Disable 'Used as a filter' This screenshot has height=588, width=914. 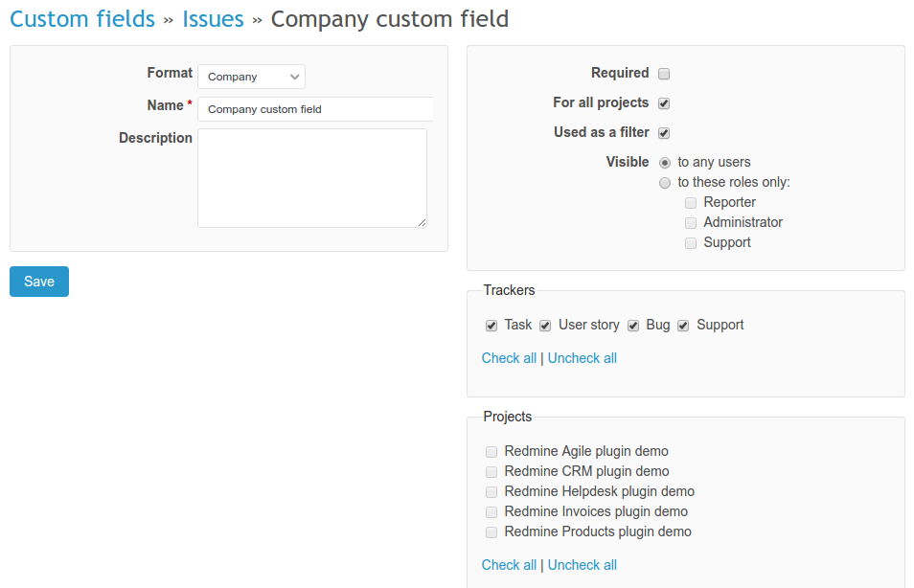(x=664, y=132)
